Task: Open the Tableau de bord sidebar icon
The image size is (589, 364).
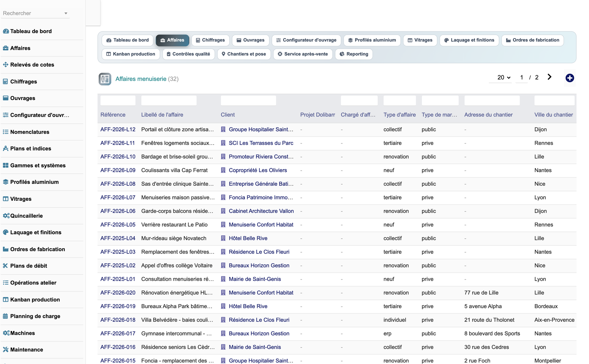Action: coord(6,31)
